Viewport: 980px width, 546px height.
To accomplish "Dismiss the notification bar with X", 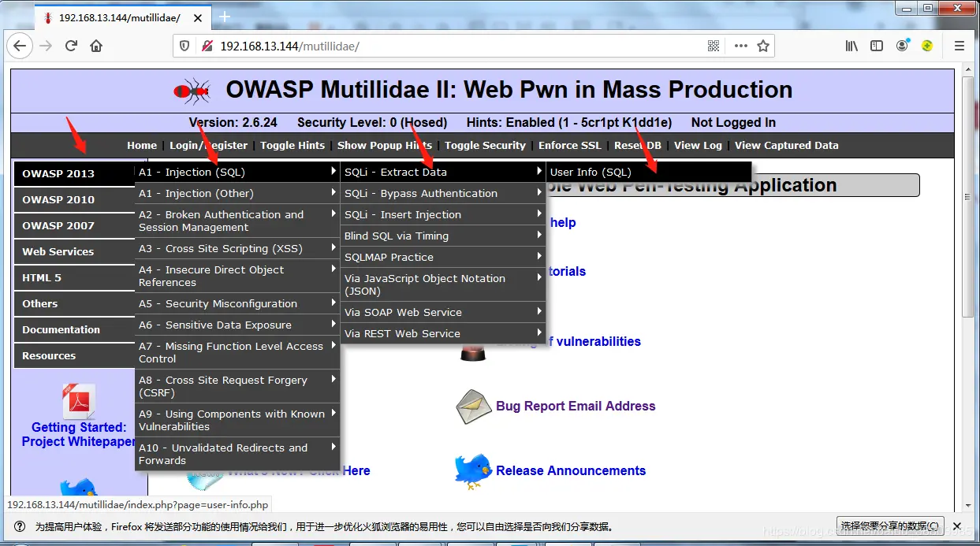I will tap(957, 526).
